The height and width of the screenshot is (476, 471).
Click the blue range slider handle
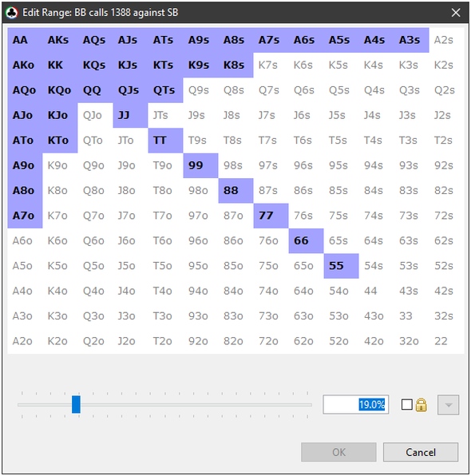point(76,404)
